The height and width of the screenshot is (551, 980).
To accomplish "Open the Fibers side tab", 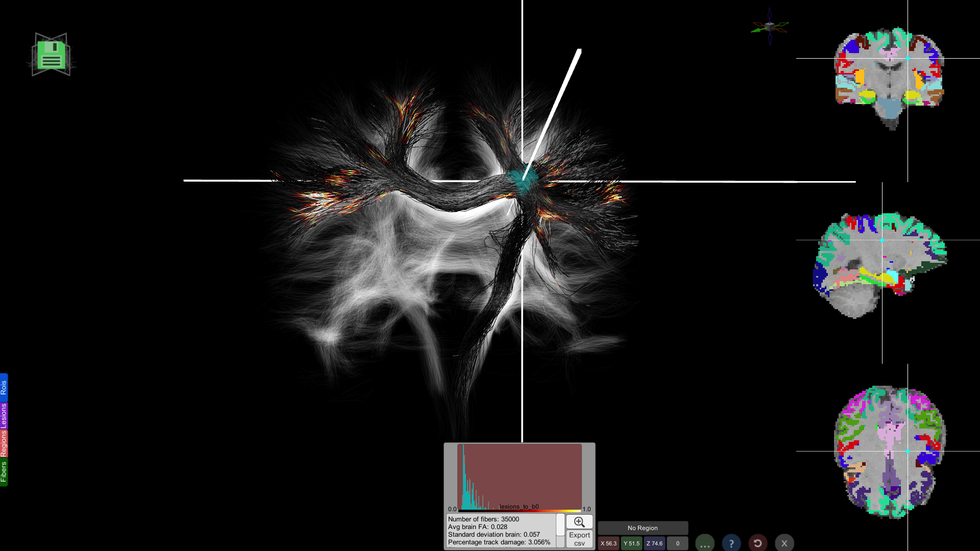I will [x=4, y=472].
